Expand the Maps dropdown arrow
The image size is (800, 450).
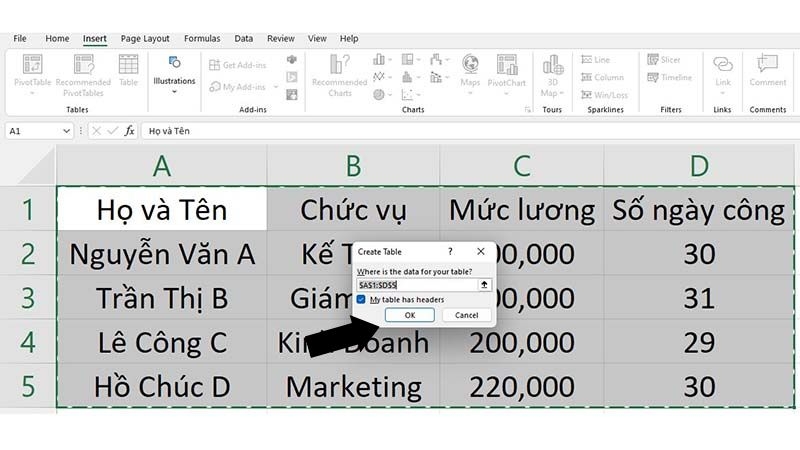pyautogui.click(x=470, y=93)
